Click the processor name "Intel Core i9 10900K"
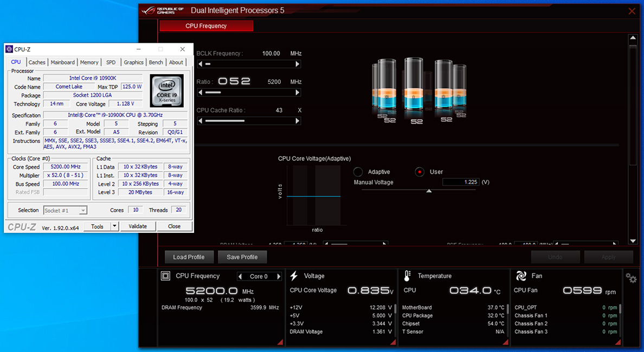This screenshot has width=644, height=352. (x=93, y=78)
